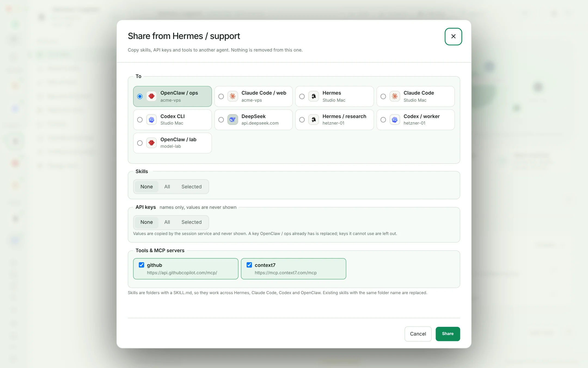Uncheck the context7 MCP server checkbox
Image resolution: width=588 pixels, height=368 pixels.
point(249,265)
